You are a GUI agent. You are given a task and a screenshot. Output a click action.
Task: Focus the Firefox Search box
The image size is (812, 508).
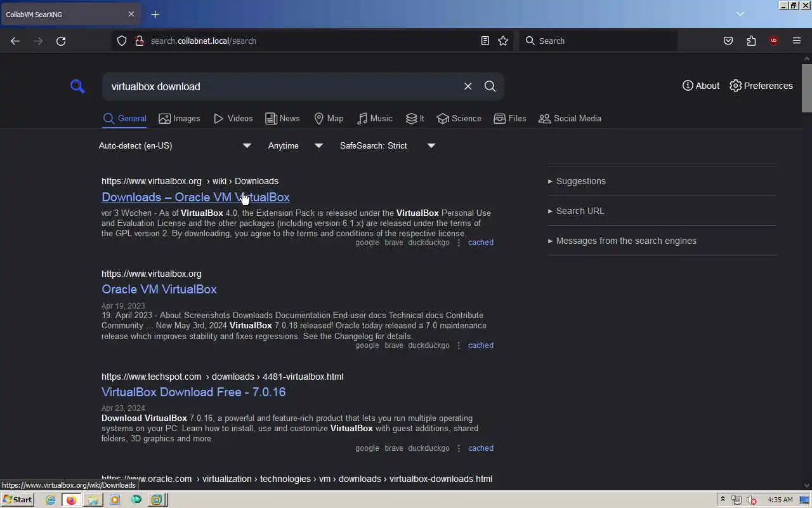(x=598, y=41)
